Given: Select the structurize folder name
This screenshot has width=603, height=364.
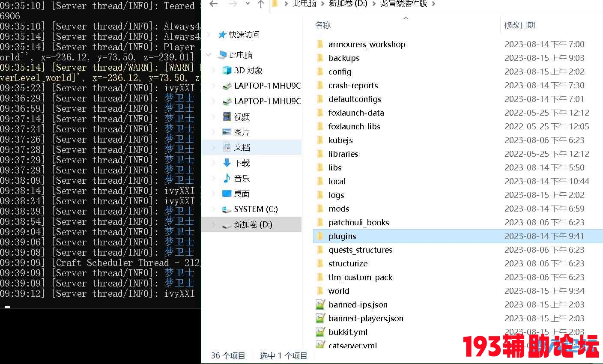Looking at the screenshot, I should 348,263.
